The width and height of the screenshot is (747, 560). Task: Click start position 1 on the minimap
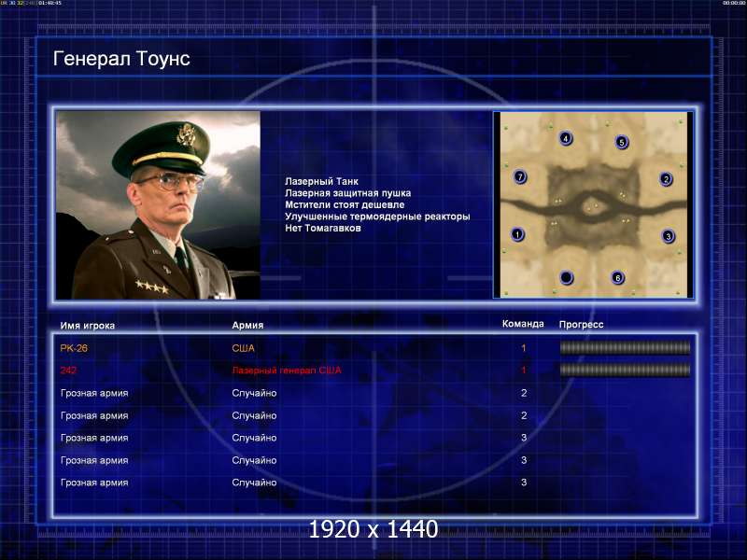coord(517,234)
